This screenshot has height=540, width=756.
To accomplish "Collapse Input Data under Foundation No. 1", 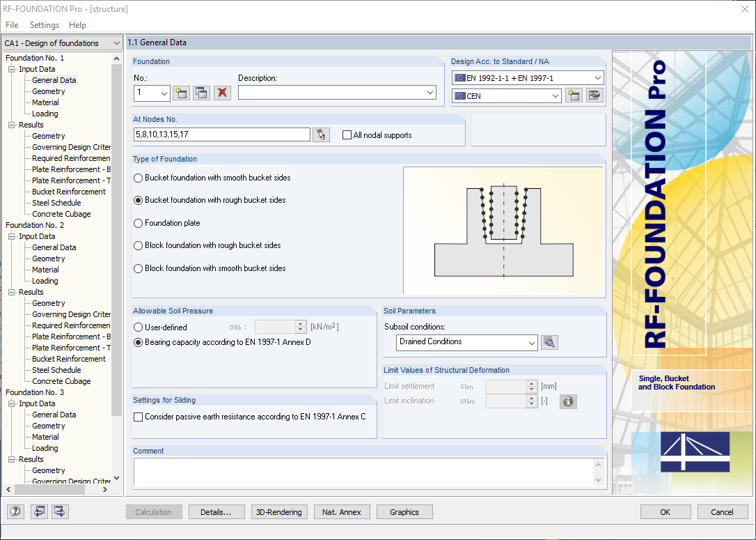I will pos(12,69).
